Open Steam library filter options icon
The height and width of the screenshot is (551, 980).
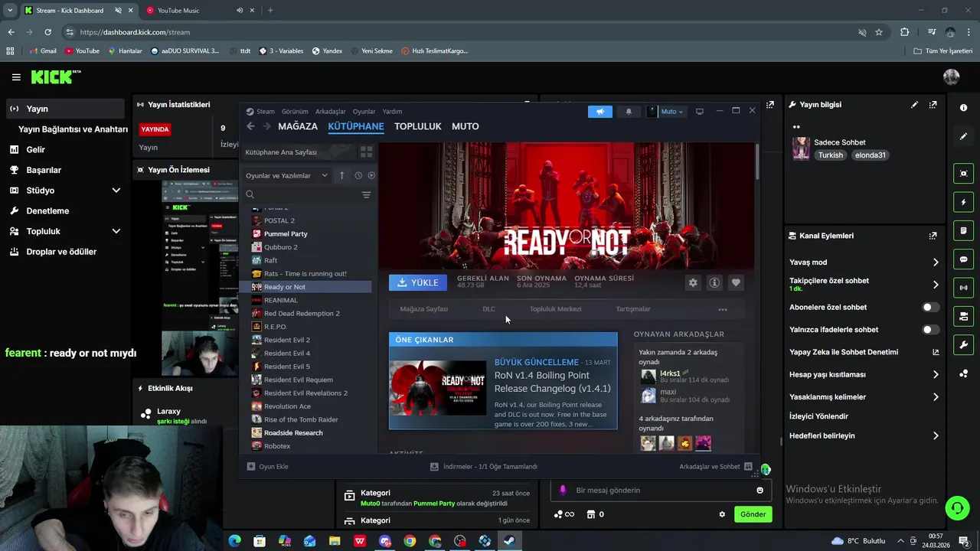(x=366, y=194)
